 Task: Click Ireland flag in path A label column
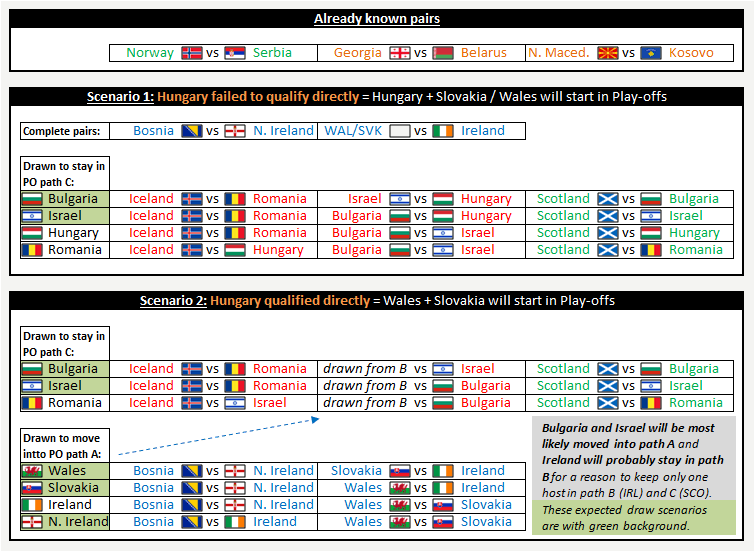[x=32, y=505]
